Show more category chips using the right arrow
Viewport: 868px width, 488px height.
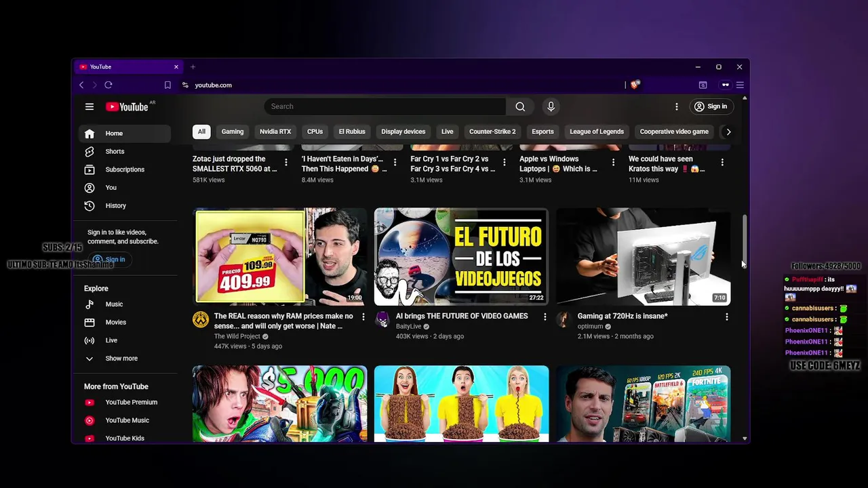[x=728, y=131]
